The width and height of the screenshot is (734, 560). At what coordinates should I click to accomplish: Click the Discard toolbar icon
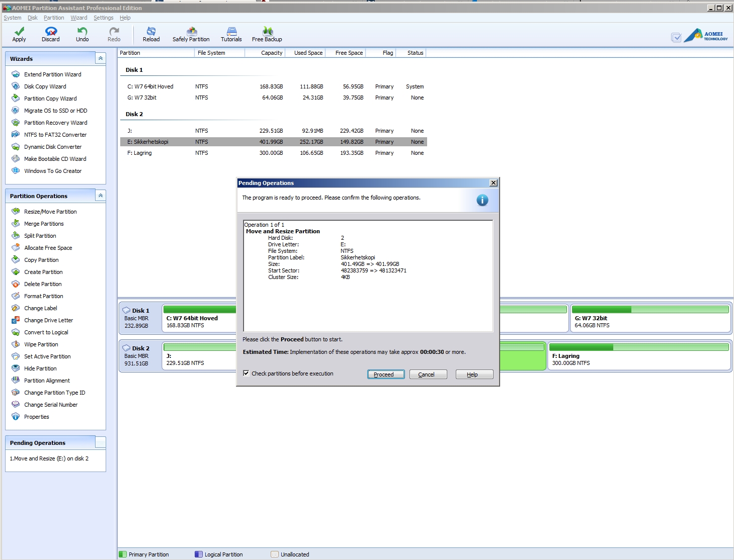[50, 34]
